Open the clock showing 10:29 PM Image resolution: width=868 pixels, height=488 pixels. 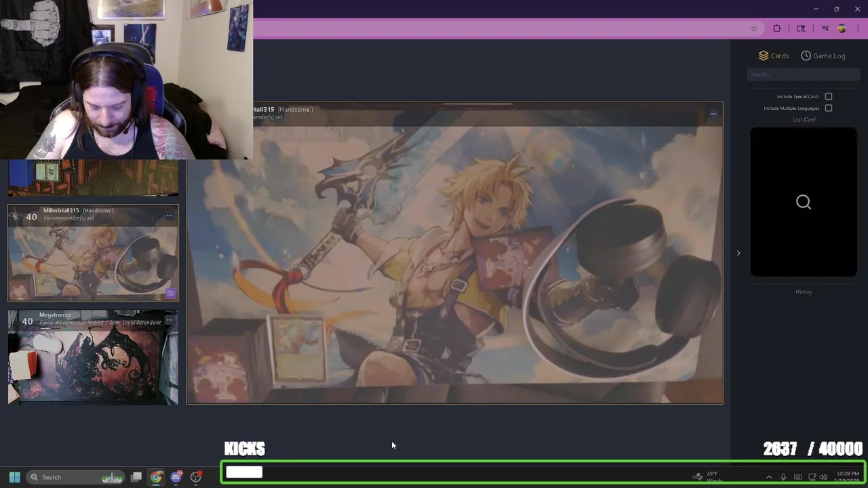click(848, 477)
